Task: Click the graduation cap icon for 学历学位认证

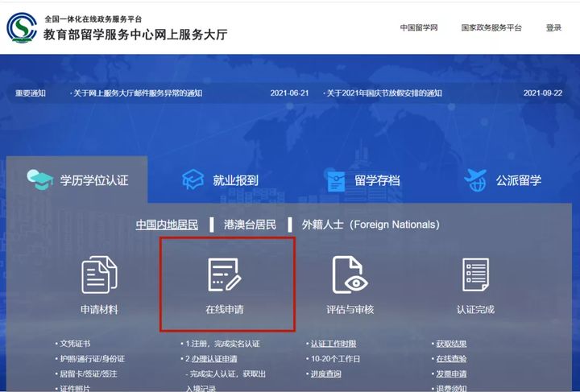Action: tap(39, 179)
